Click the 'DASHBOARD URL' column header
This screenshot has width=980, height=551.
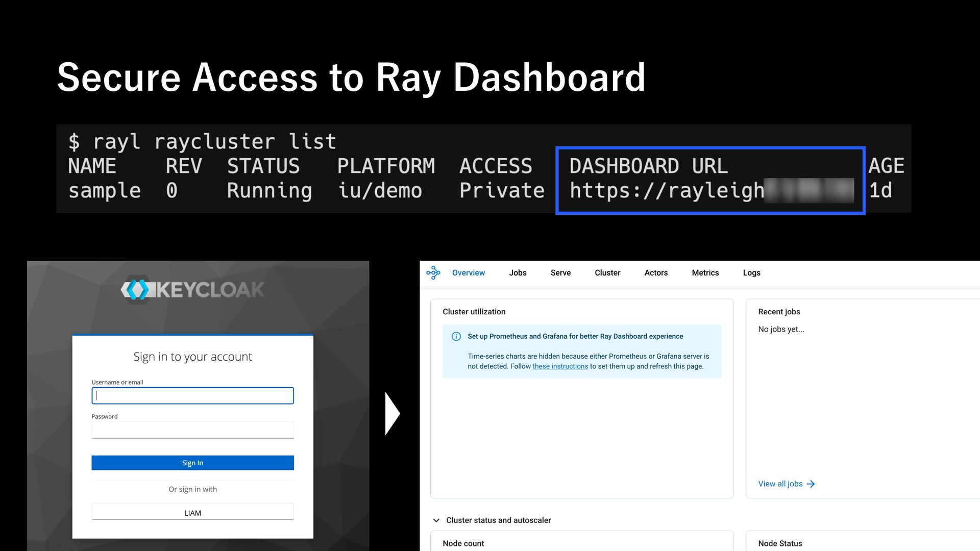tap(648, 166)
